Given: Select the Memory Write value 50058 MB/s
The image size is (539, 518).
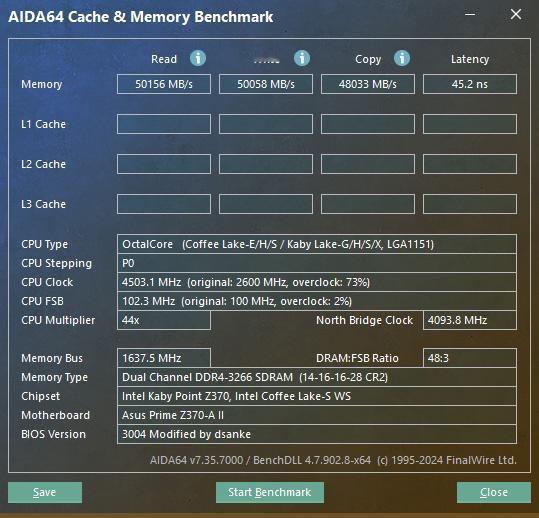Looking at the screenshot, I should click(x=266, y=84).
